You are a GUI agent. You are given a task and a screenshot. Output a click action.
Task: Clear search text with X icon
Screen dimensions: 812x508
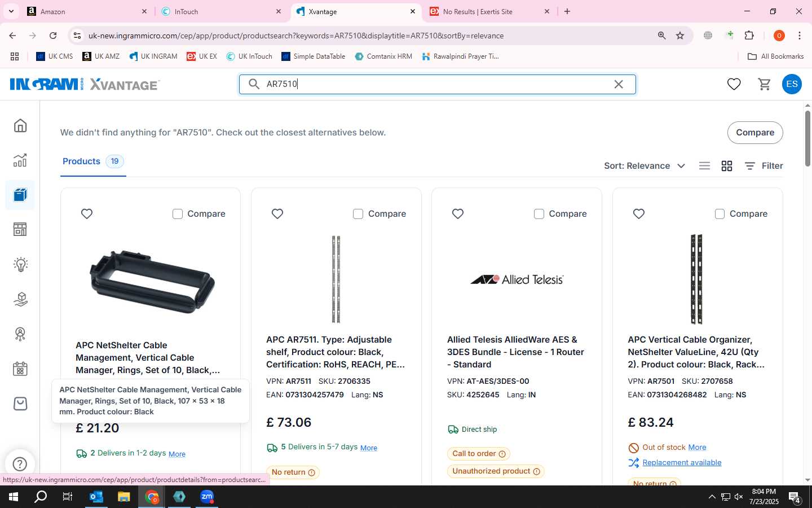point(619,84)
